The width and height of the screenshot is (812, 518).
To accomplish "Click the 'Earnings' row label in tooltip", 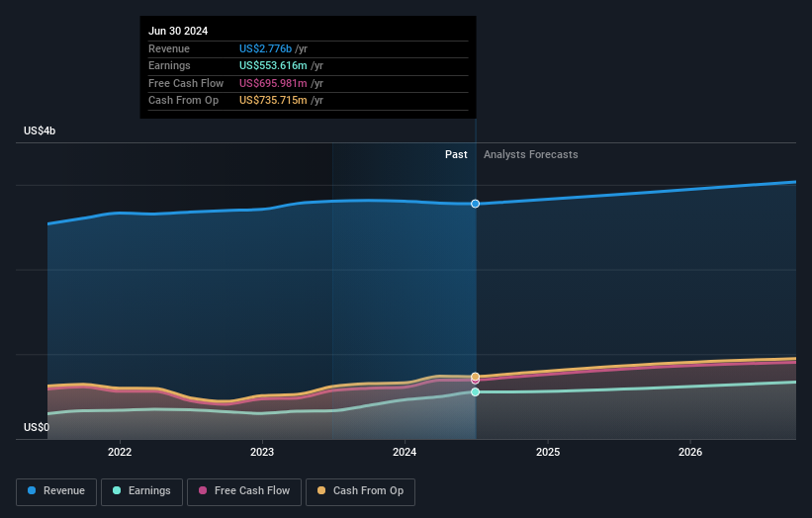I will point(169,65).
